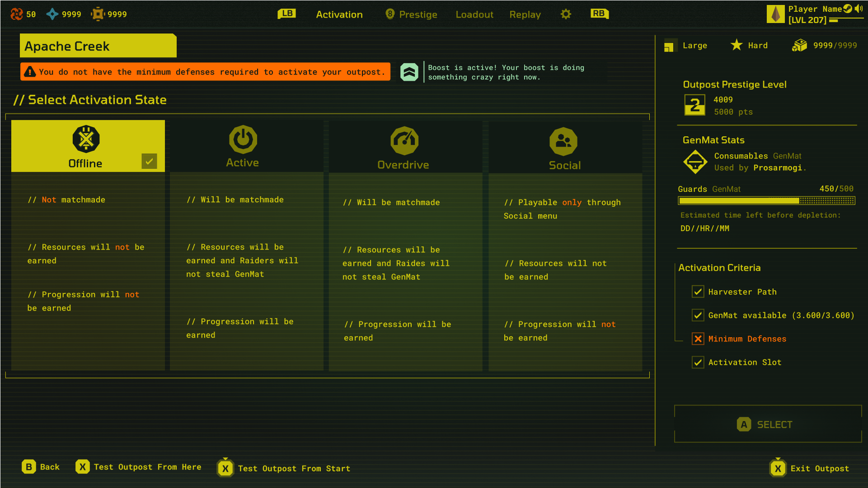Click the player avatar icon
The image size is (868, 488).
click(775, 14)
